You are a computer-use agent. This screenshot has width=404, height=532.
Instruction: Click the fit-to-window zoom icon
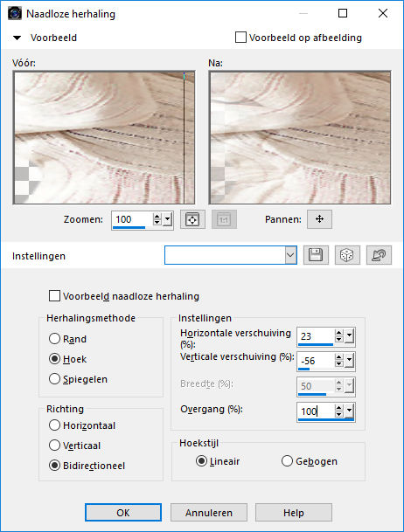192,219
